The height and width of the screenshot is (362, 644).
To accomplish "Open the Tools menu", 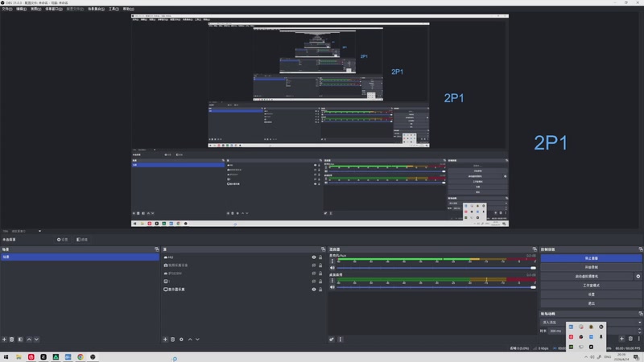I will [x=114, y=9].
